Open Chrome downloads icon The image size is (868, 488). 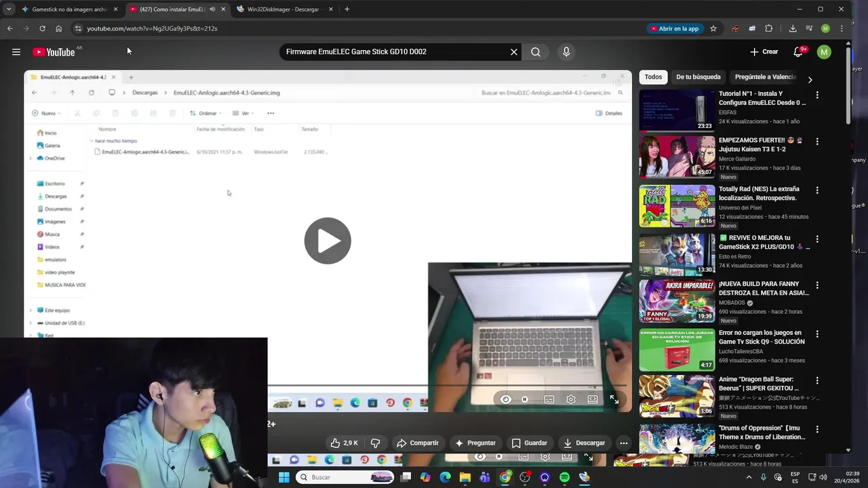coord(793,28)
